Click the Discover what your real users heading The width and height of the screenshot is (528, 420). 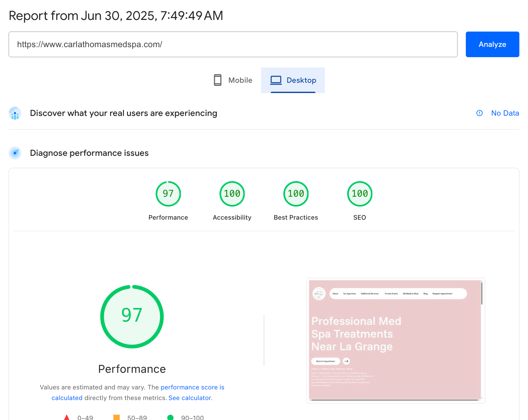point(123,113)
